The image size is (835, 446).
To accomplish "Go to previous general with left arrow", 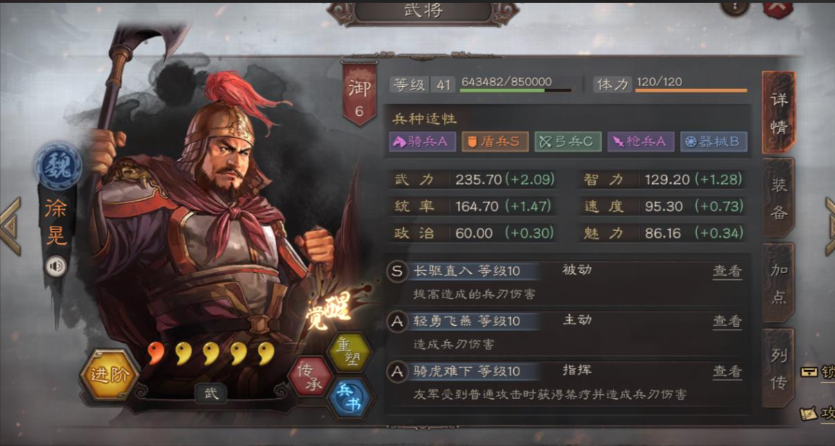I will (x=11, y=226).
